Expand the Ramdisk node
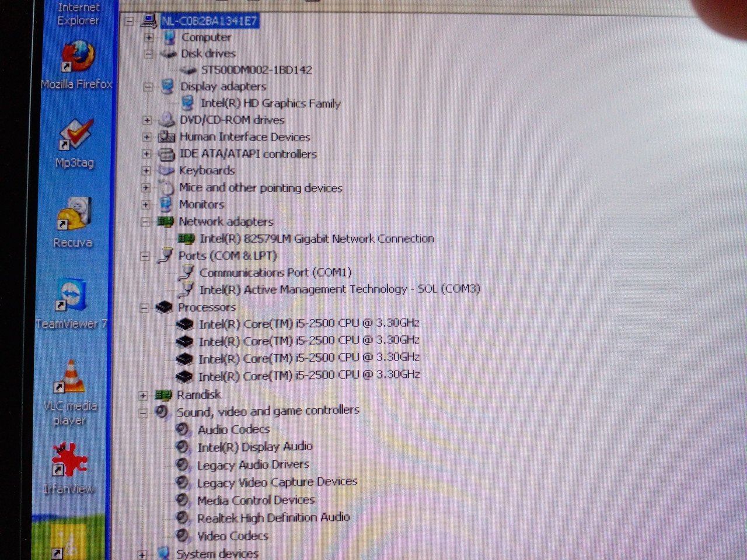This screenshot has width=747, height=560. click(x=143, y=395)
